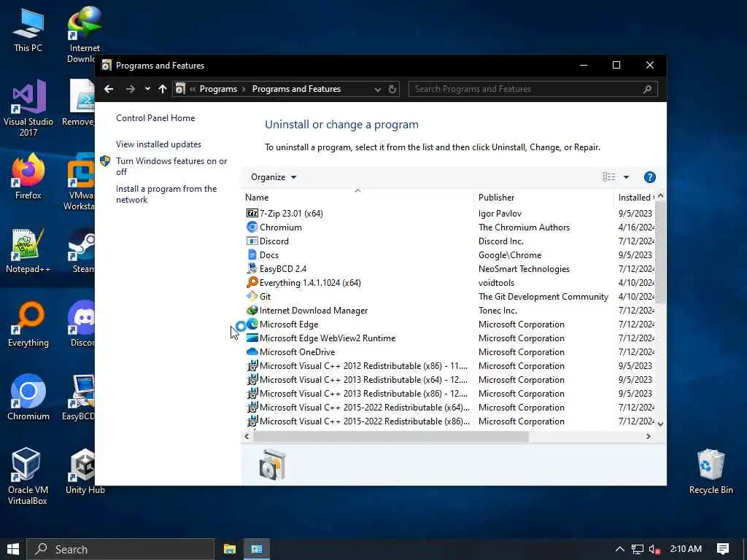Click the Everything desktop shortcut
This screenshot has width=747, height=560.
[28, 324]
